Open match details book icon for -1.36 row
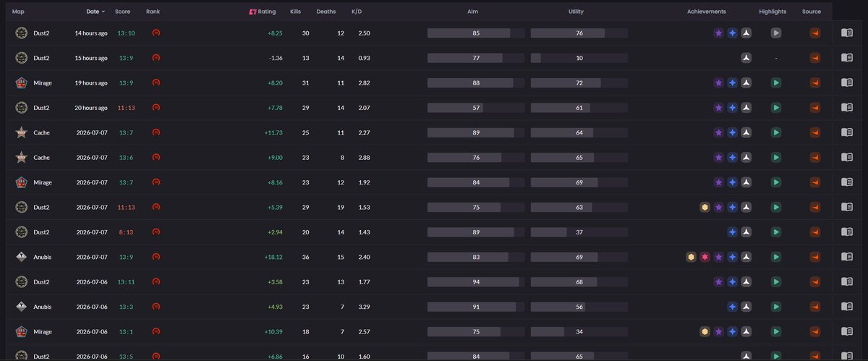This screenshot has width=868, height=361. (x=847, y=58)
